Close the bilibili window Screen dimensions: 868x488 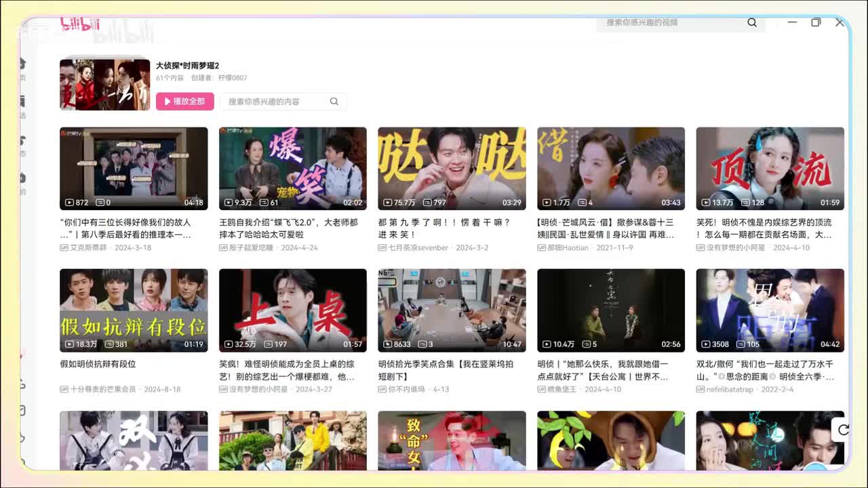tap(840, 22)
